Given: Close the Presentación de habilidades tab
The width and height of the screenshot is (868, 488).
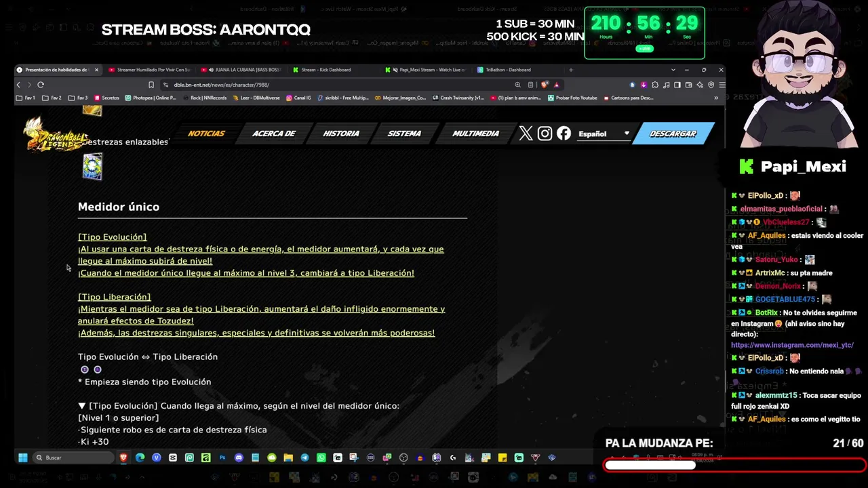Looking at the screenshot, I should pos(96,70).
